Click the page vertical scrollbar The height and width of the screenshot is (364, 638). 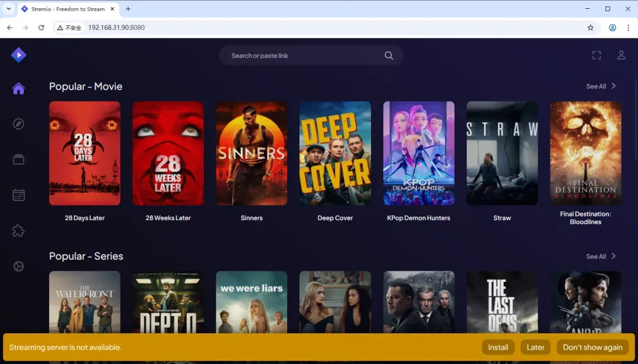pos(636,118)
